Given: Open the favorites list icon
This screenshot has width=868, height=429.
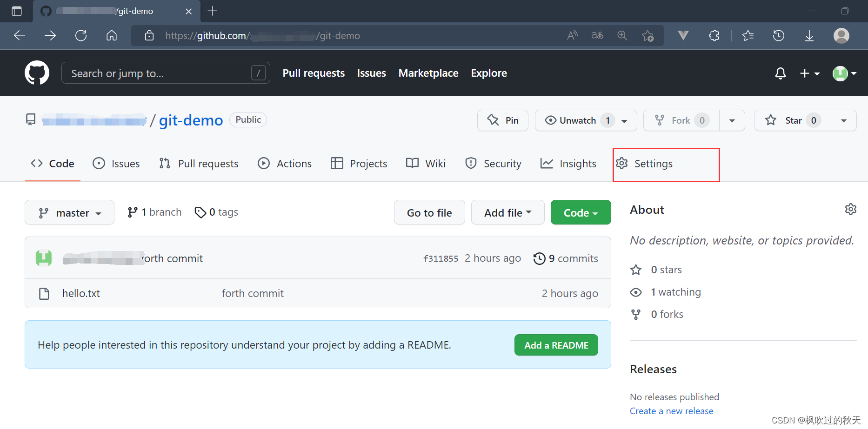Looking at the screenshot, I should 748,35.
